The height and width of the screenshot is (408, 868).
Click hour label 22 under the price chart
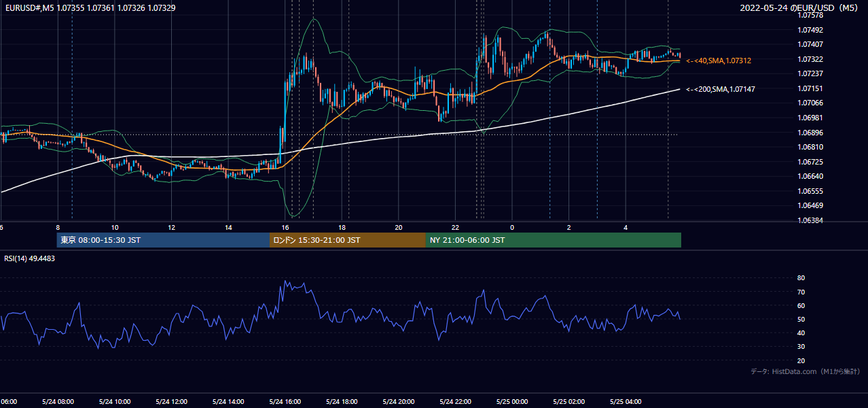455,227
